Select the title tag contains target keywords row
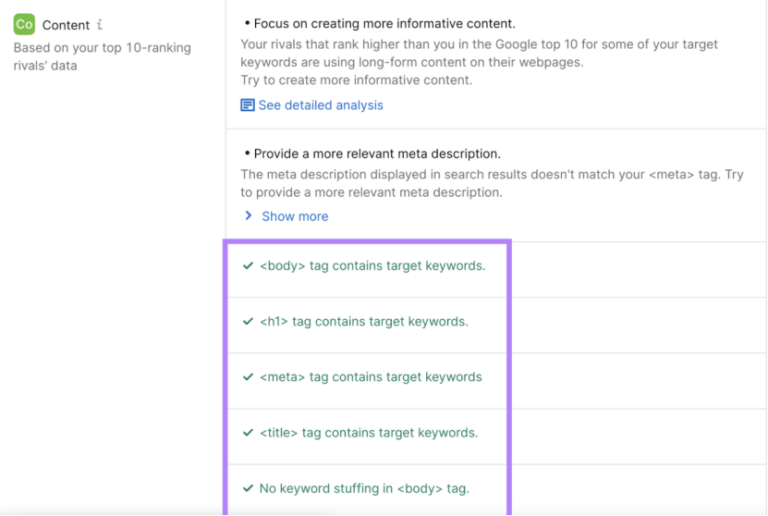Viewport: 768px width, 516px height. pyautogui.click(x=368, y=433)
